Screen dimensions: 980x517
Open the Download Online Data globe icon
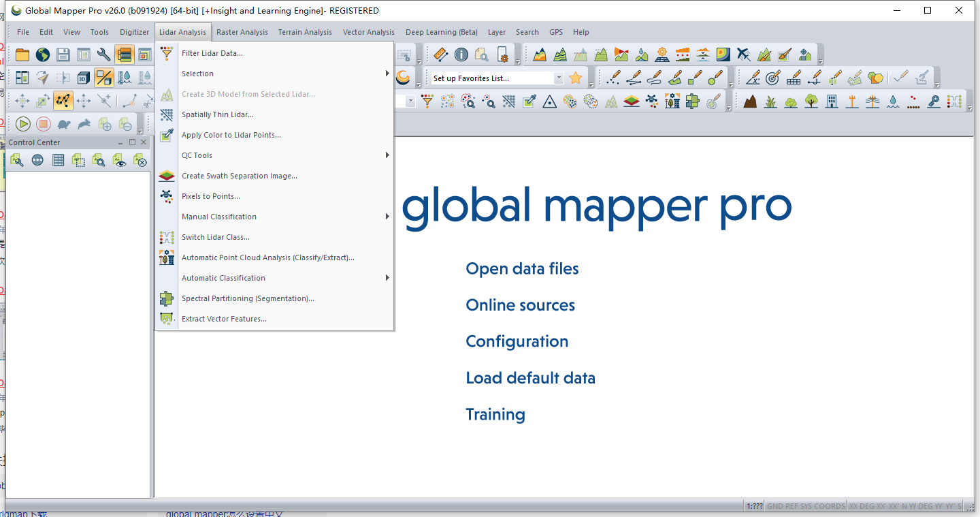coord(42,54)
